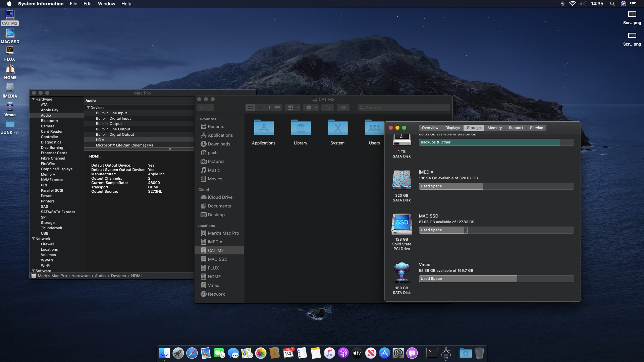The height and width of the screenshot is (362, 644).
Task: Click the Finder edit tags button
Action: [x=343, y=108]
